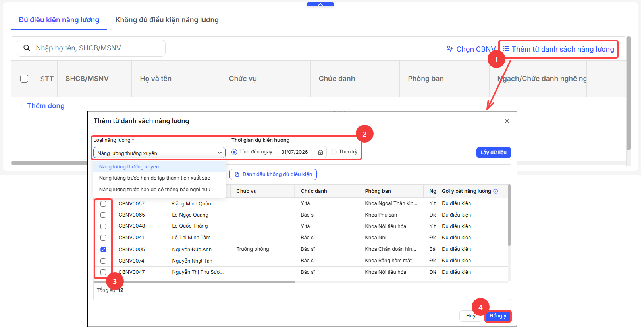Click the Khoa Nhi cell

[376, 238]
